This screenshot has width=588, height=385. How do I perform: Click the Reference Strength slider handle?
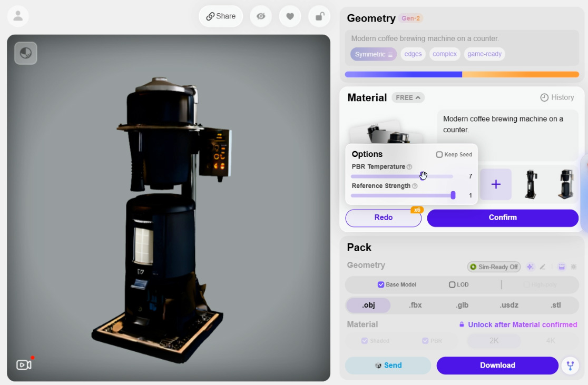453,195
